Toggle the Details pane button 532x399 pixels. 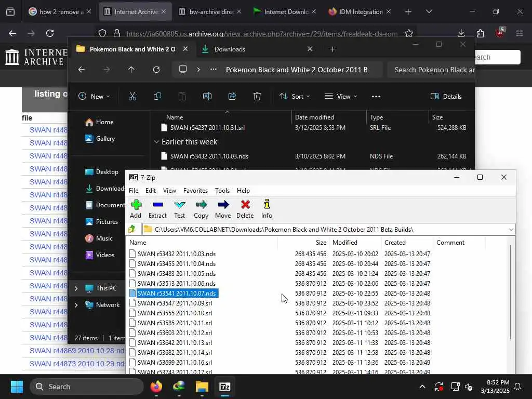(446, 96)
